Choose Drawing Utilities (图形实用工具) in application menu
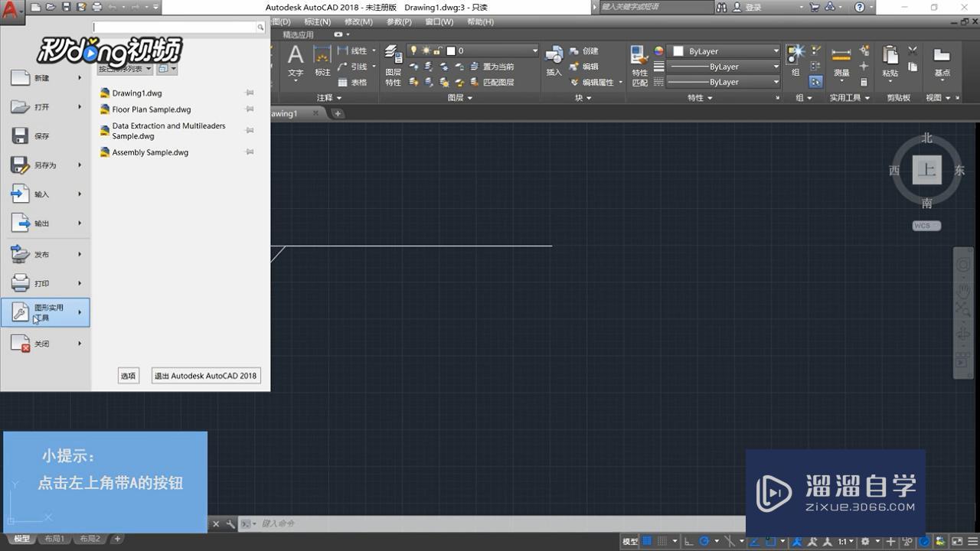The width and height of the screenshot is (980, 551). [x=45, y=312]
